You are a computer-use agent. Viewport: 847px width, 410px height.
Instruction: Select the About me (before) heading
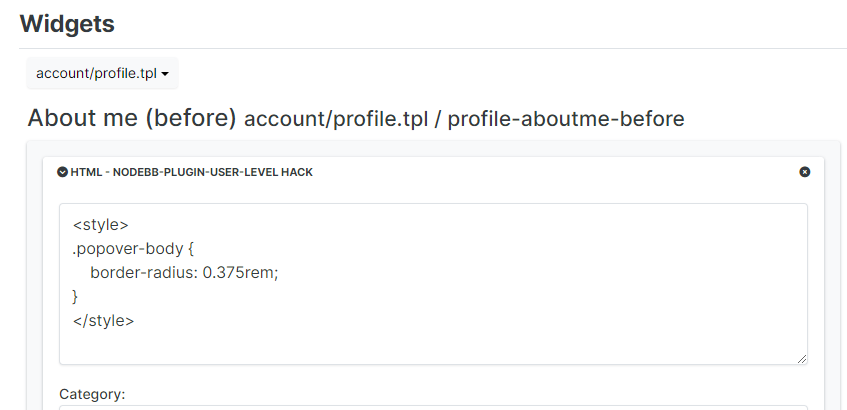pos(132,118)
